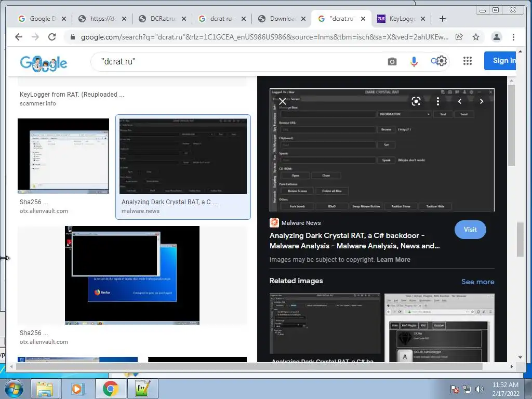Share this page icon in address bar
Screen dimensions: 532x399
click(459, 37)
